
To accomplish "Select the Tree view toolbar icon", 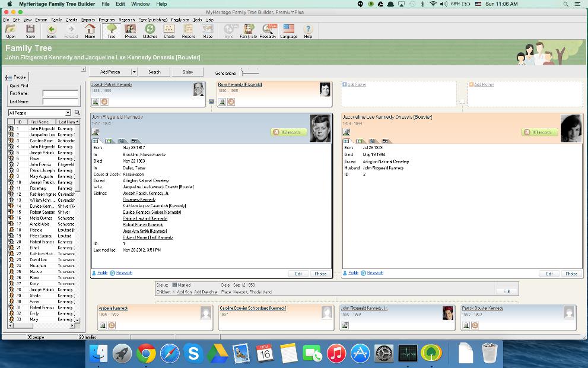I will coord(112,29).
